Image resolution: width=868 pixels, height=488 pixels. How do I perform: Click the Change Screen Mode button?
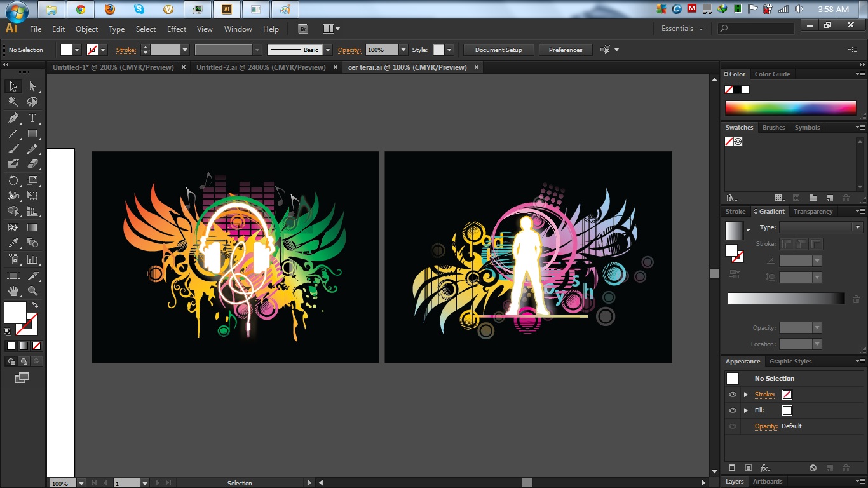pyautogui.click(x=22, y=377)
